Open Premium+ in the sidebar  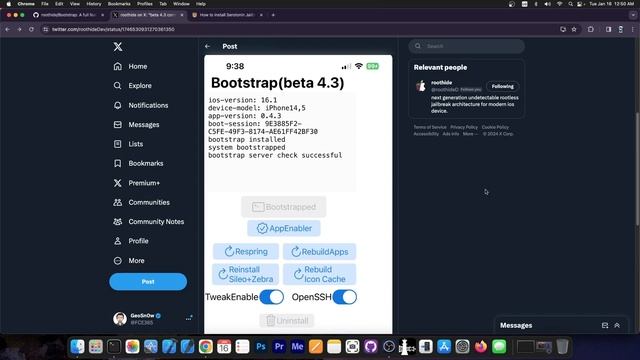coord(136,183)
